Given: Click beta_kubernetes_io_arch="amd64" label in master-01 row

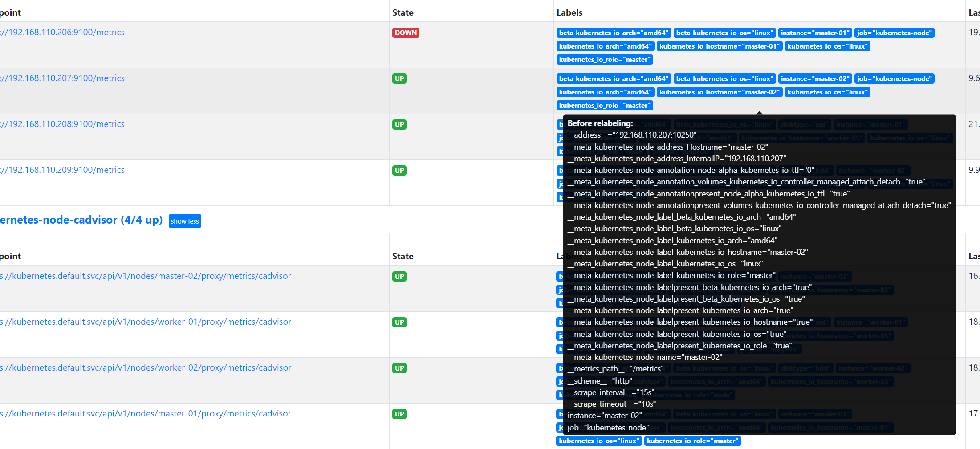Looking at the screenshot, I should (x=614, y=33).
